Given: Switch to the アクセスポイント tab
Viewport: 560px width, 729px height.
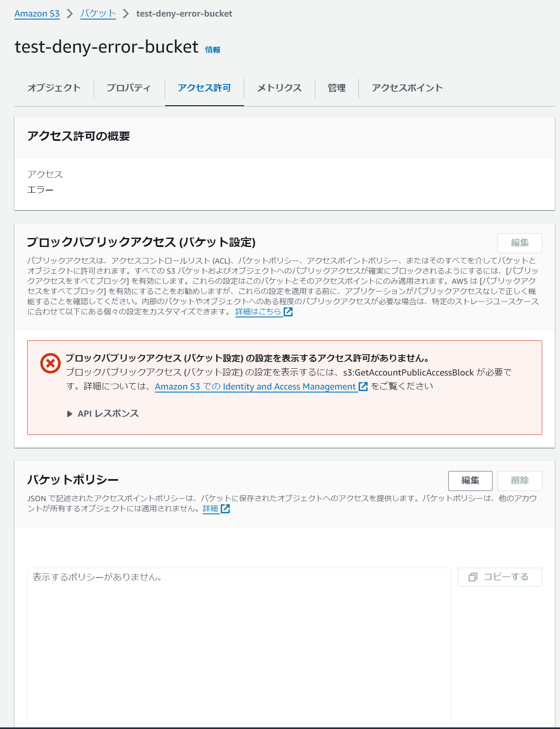Looking at the screenshot, I should [407, 88].
